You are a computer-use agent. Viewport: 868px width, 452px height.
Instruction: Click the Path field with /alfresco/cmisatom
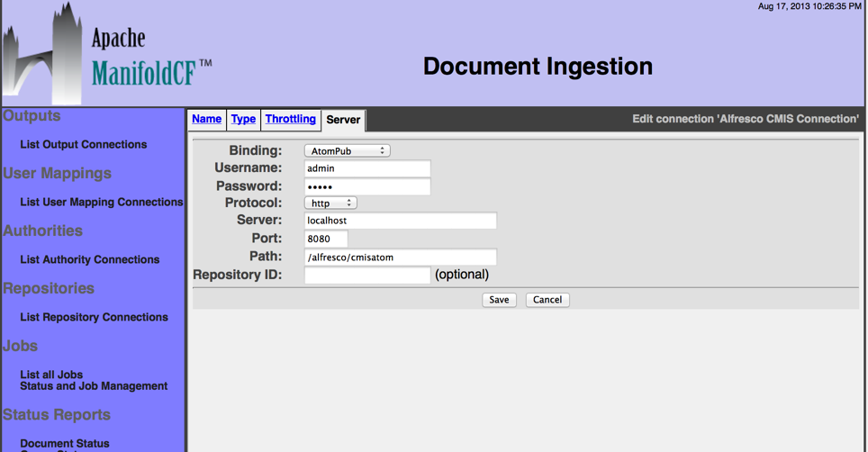click(400, 257)
